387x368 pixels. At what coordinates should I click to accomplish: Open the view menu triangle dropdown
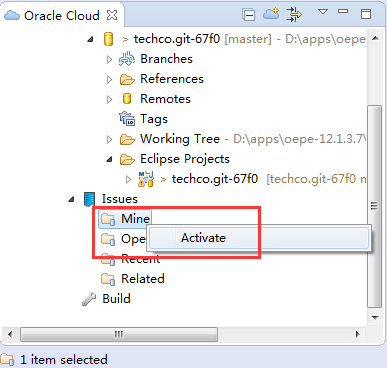click(x=323, y=12)
